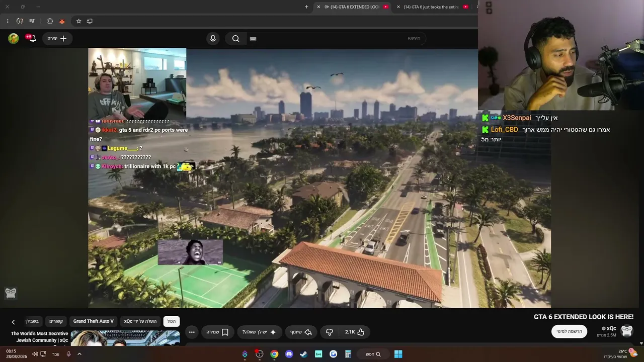The height and width of the screenshot is (362, 644).
Task: Click the 'שיתוף' share button
Action: 301,332
